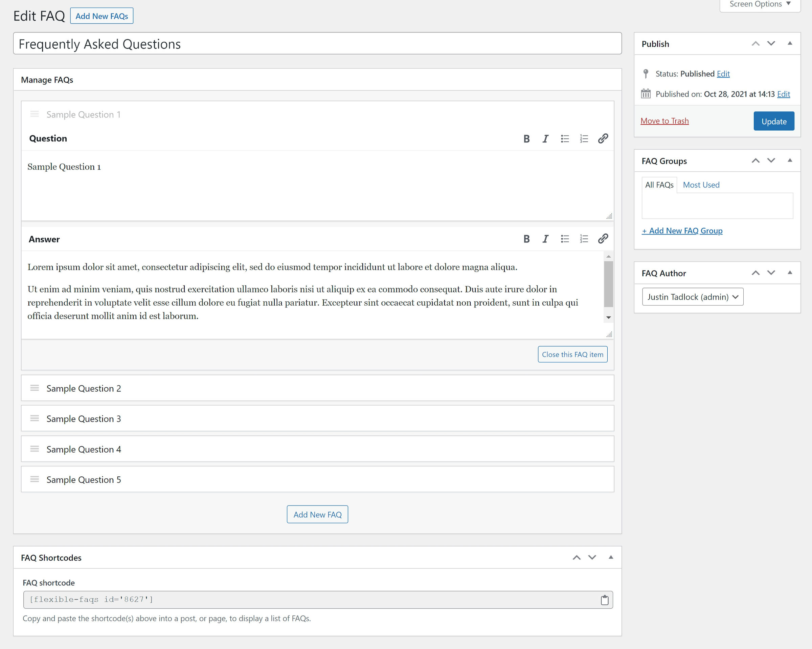Collapse the Publish panel
The height and width of the screenshot is (649, 812).
tap(789, 44)
